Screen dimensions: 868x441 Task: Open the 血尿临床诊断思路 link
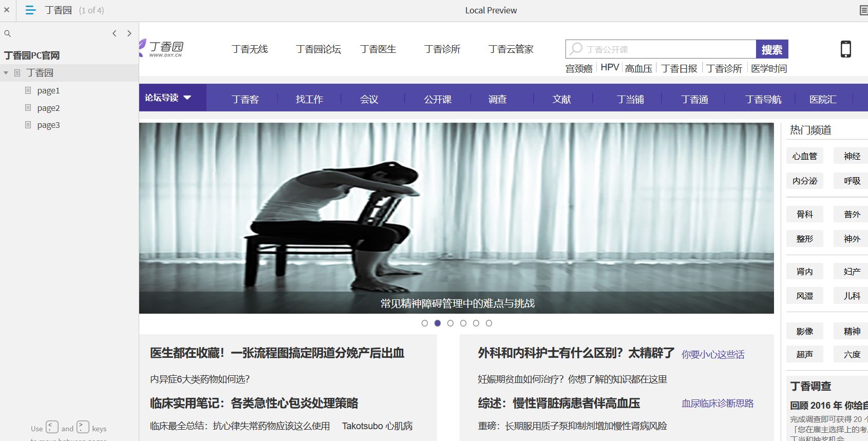tap(718, 404)
